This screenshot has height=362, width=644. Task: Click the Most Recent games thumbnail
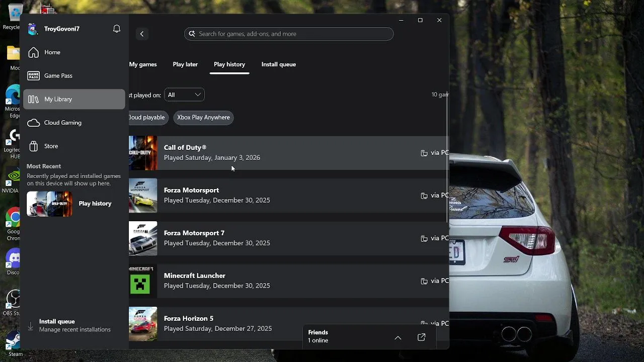pyautogui.click(x=49, y=204)
